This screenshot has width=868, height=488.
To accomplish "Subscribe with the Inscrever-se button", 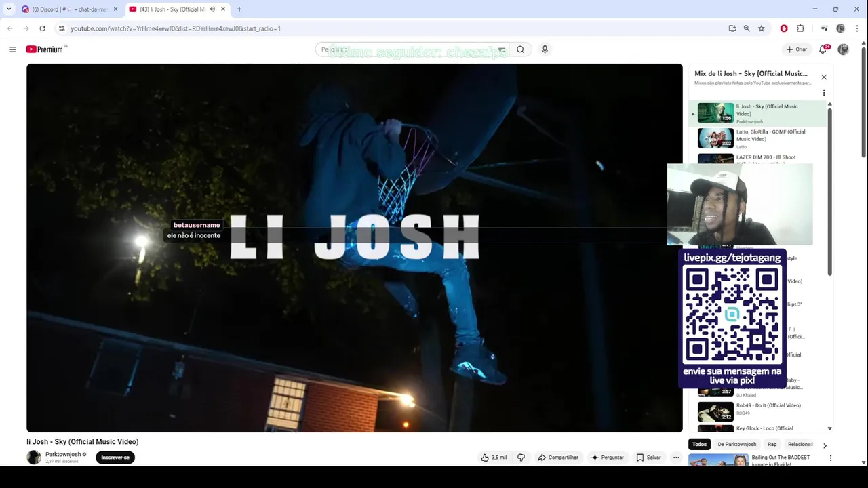I will [x=115, y=457].
